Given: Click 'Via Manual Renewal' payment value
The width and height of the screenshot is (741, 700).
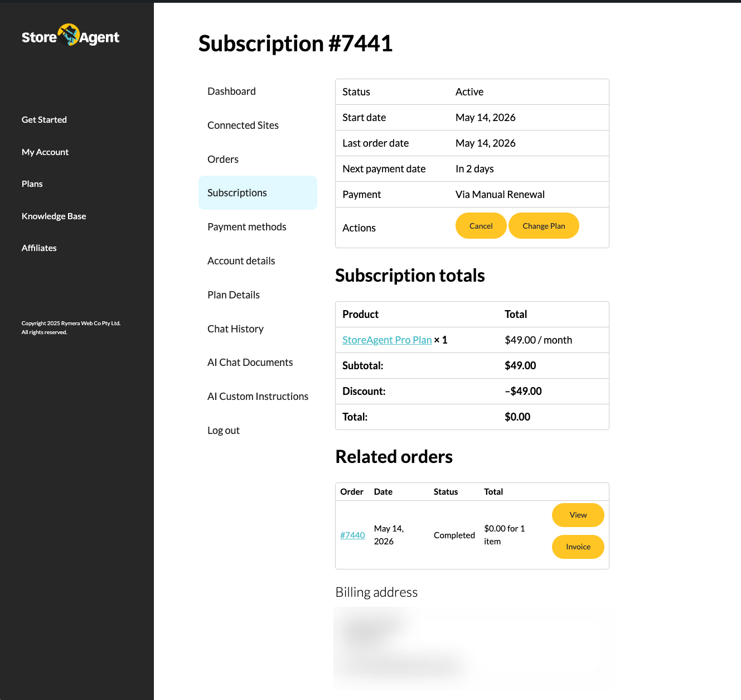Looking at the screenshot, I should (x=500, y=194).
